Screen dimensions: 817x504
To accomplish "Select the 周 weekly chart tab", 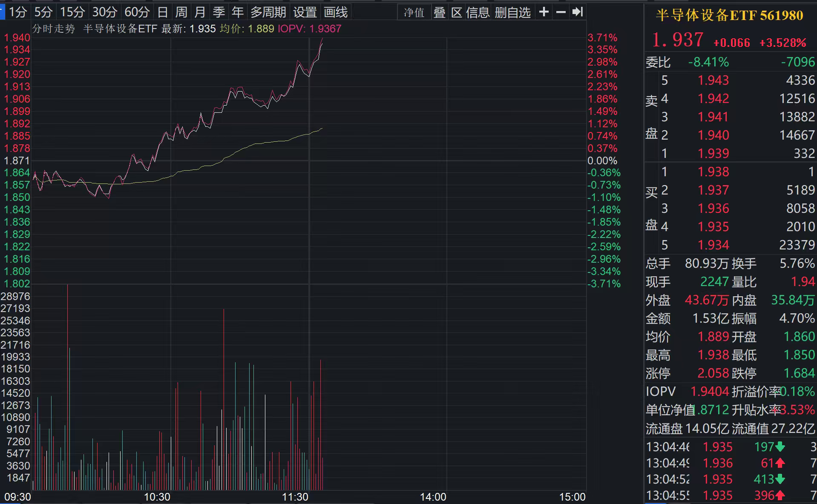I will [x=181, y=12].
